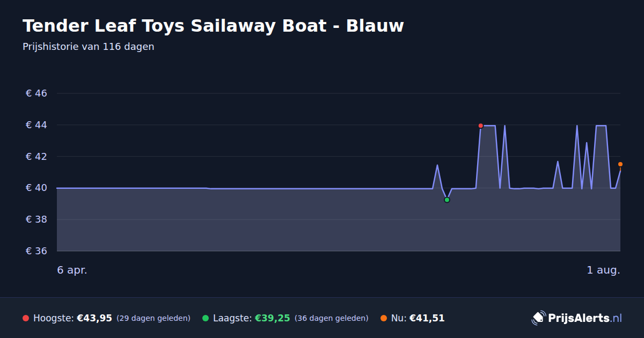Click the € 44 axis label

[x=36, y=125]
